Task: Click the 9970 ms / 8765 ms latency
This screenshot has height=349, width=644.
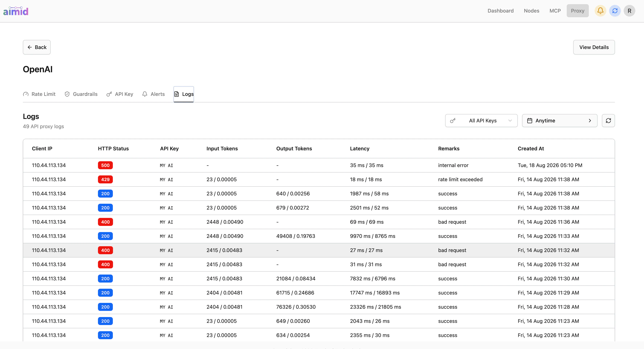Action: point(372,236)
